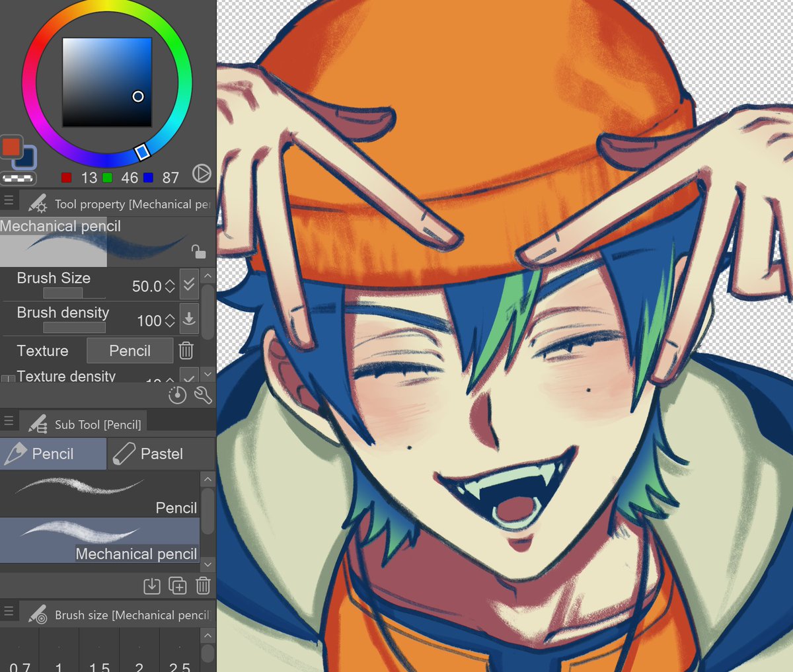Open the Sub Tool panel hamburger menu
Viewport: 793px width, 672px height.
tap(9, 420)
